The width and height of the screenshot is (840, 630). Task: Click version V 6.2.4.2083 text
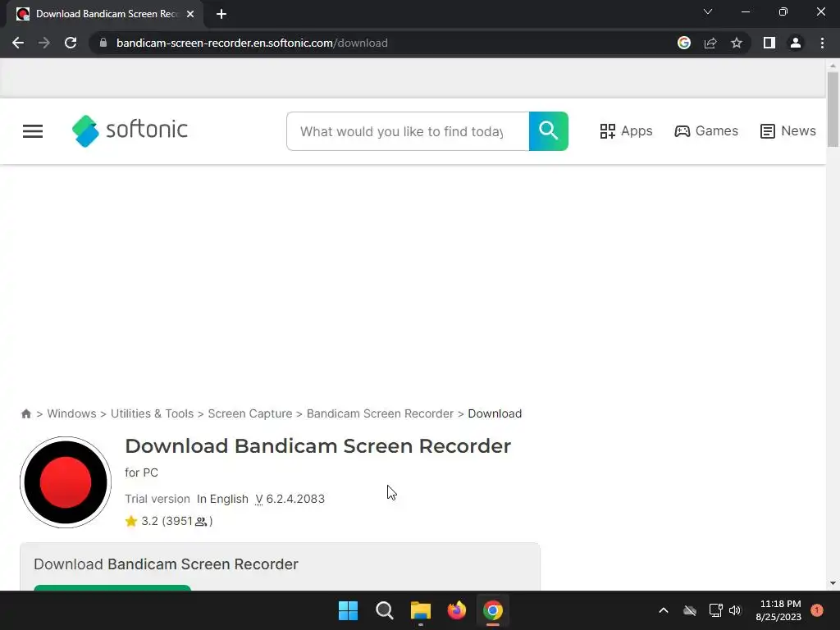coord(290,499)
